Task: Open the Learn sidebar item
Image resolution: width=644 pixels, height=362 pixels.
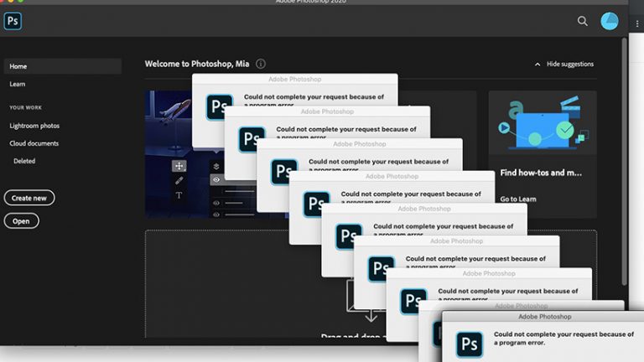Action: (x=18, y=84)
